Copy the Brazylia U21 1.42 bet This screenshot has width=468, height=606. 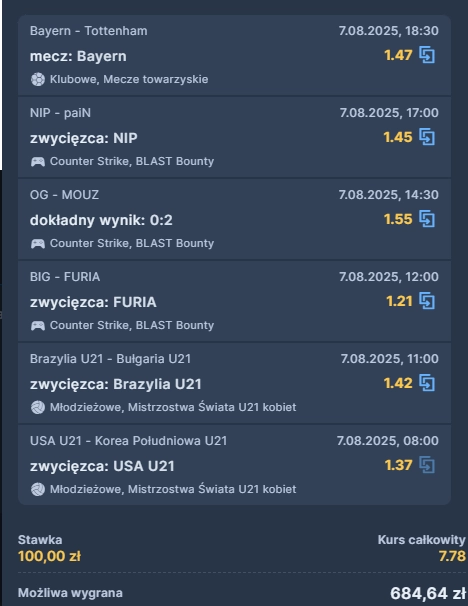point(427,383)
